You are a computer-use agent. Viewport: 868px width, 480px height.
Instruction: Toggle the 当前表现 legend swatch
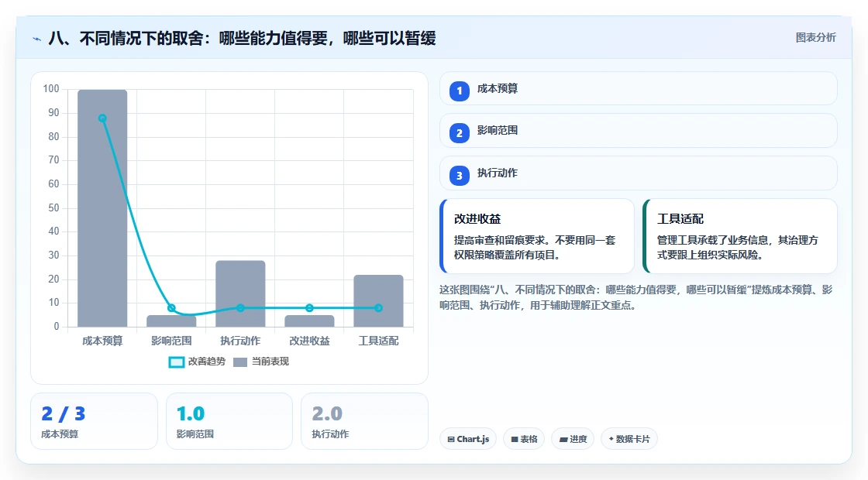pyautogui.click(x=239, y=362)
